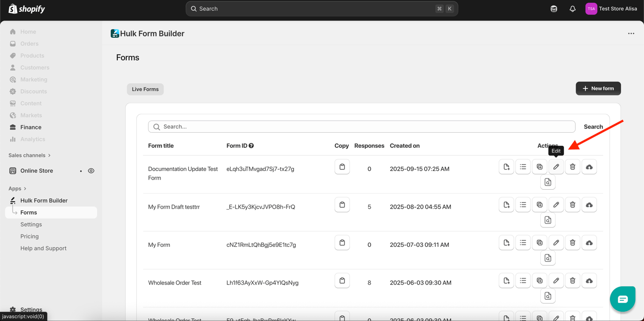This screenshot has width=644, height=321.
Task: Open Shopify notifications bell
Action: tap(572, 8)
